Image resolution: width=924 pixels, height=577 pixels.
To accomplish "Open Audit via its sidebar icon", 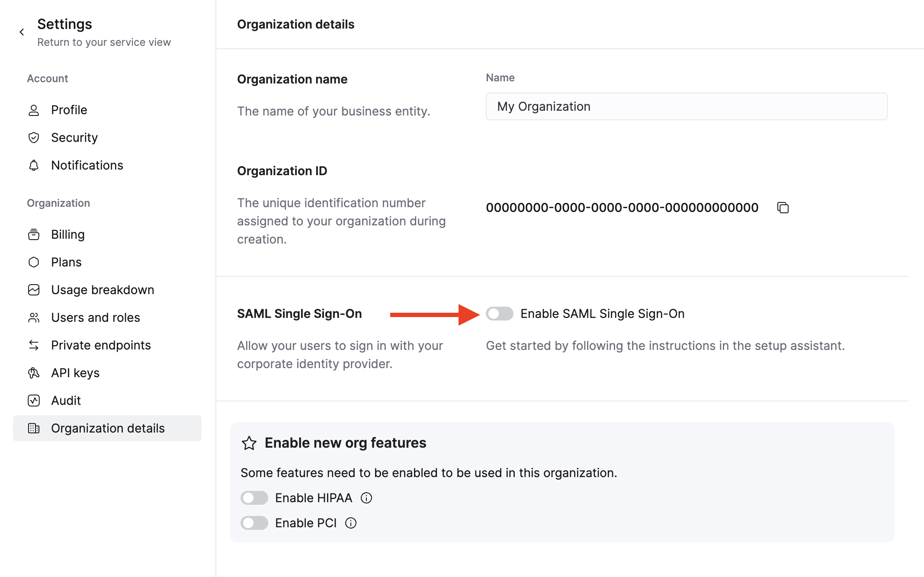I will pyautogui.click(x=34, y=401).
